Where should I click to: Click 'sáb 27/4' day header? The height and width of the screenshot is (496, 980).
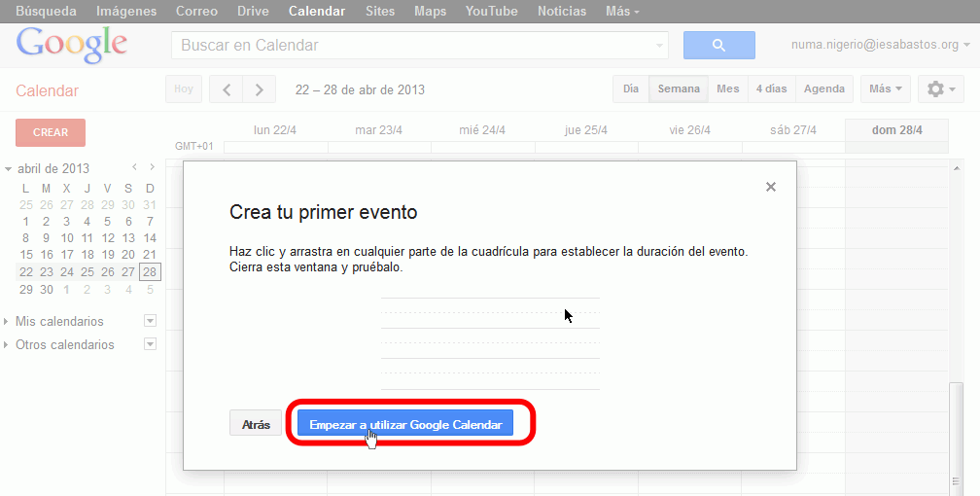[x=793, y=130]
